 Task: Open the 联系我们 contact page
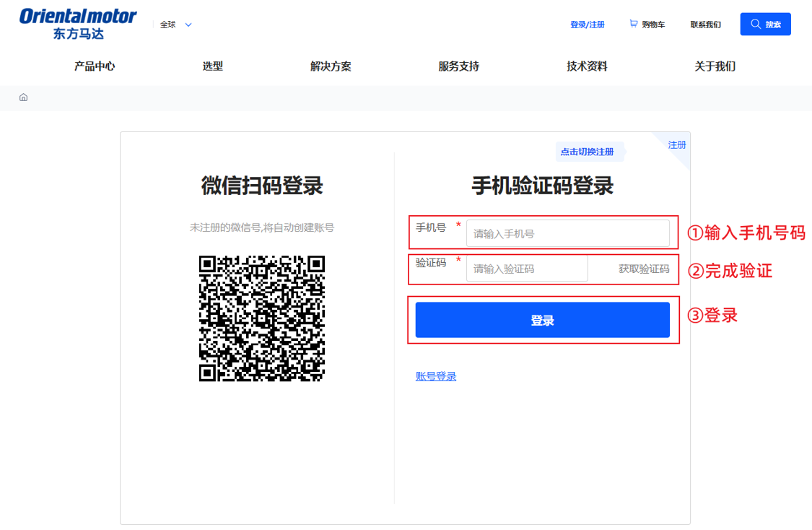(704, 24)
